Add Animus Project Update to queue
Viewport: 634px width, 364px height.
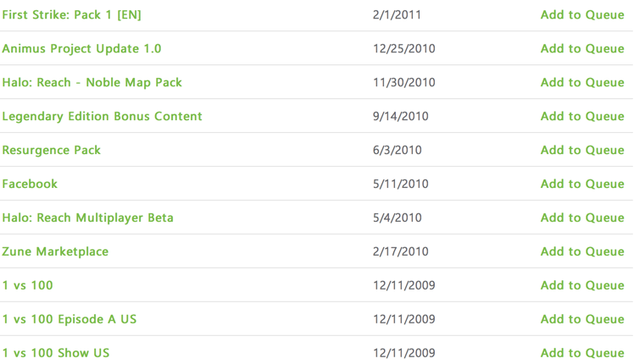click(x=582, y=48)
